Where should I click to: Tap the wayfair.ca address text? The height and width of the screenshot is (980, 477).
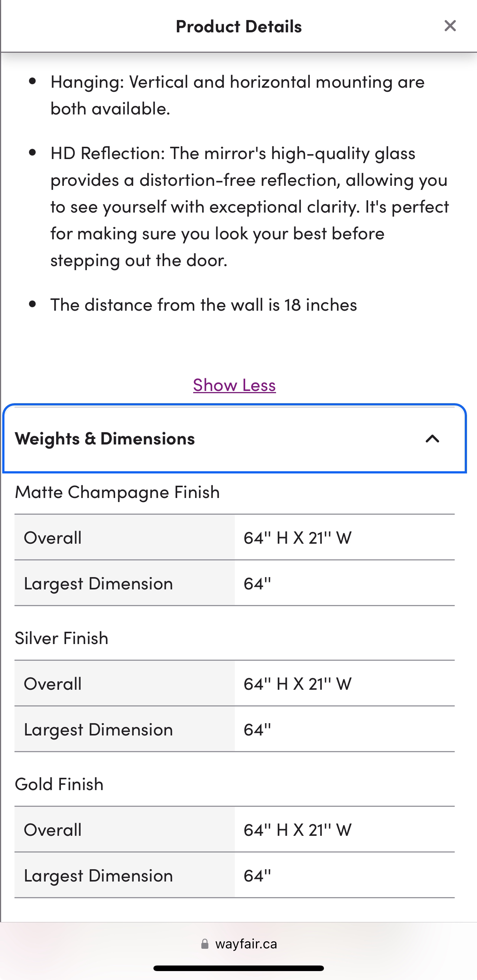click(x=246, y=944)
